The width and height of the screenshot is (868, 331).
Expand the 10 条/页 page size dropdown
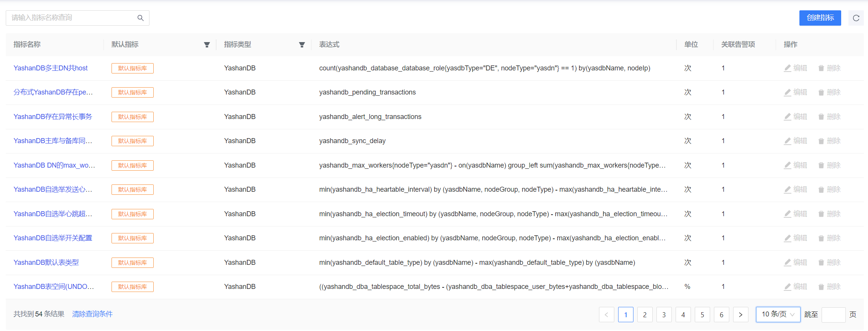click(x=778, y=315)
